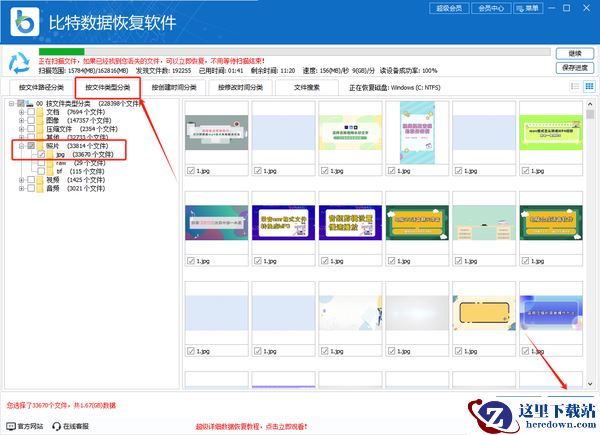The image size is (600, 435).
Task: Uncheck the 照片 folder checkbox
Action: tap(31, 146)
